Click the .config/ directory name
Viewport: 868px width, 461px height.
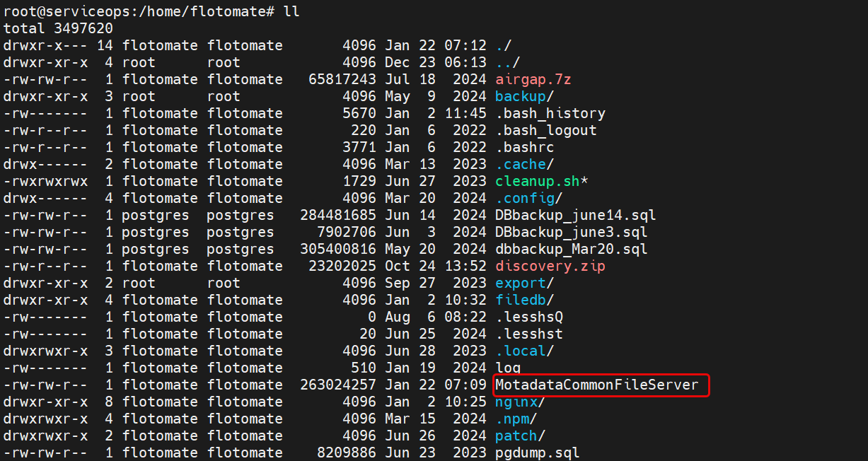click(x=528, y=198)
